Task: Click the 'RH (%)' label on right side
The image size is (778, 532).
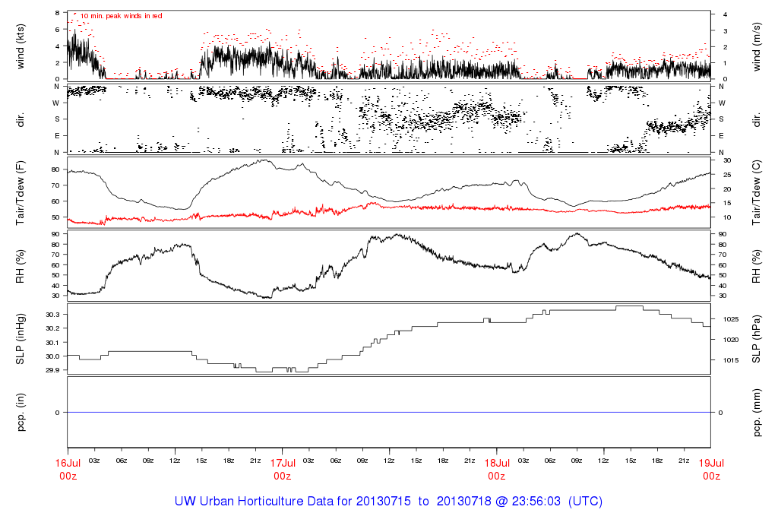Action: point(756,267)
